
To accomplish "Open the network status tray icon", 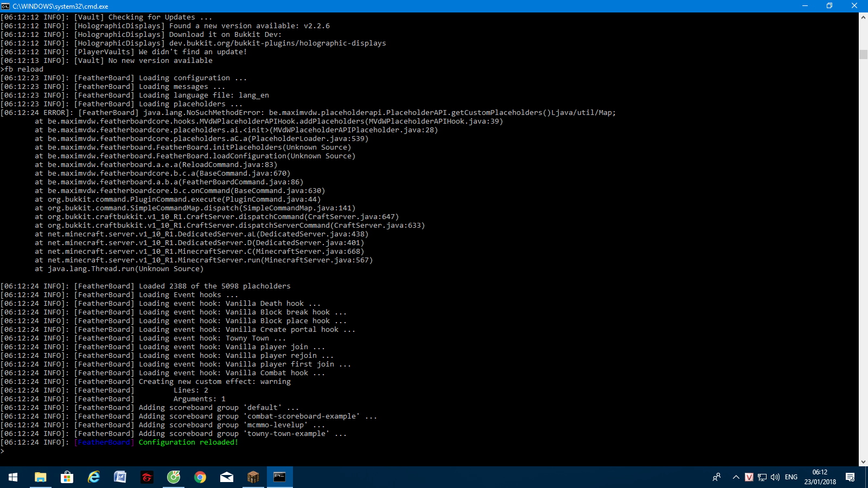I will pyautogui.click(x=762, y=477).
